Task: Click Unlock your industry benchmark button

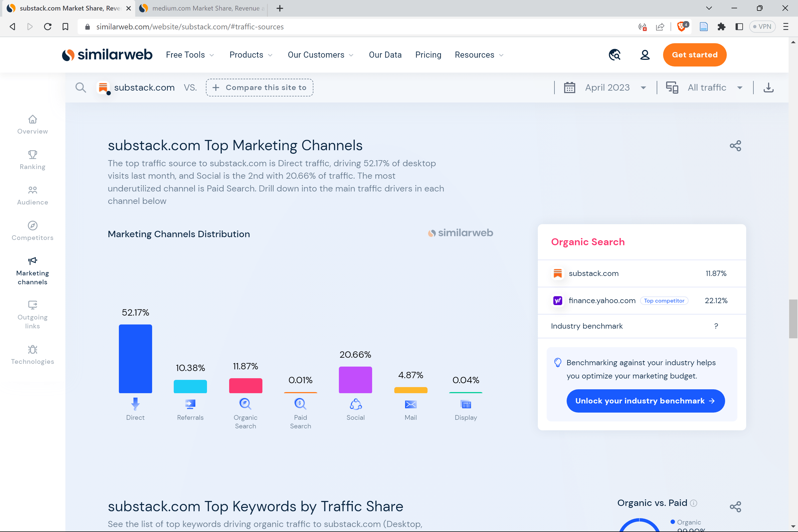Action: pyautogui.click(x=645, y=401)
